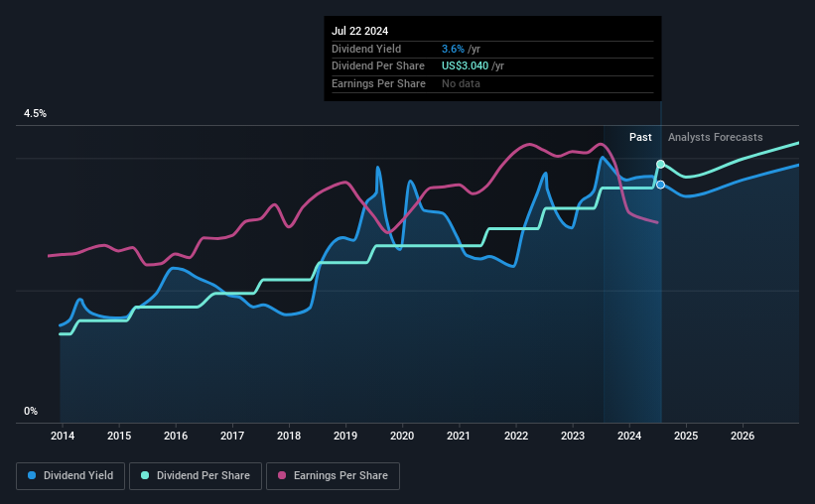Click the tooltip's Dividend Yield row label

366,49
